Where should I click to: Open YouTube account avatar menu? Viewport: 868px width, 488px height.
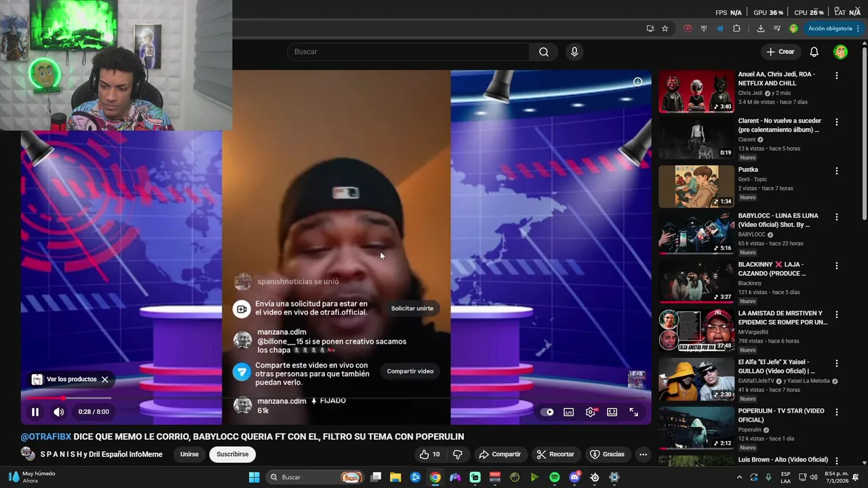tap(841, 52)
